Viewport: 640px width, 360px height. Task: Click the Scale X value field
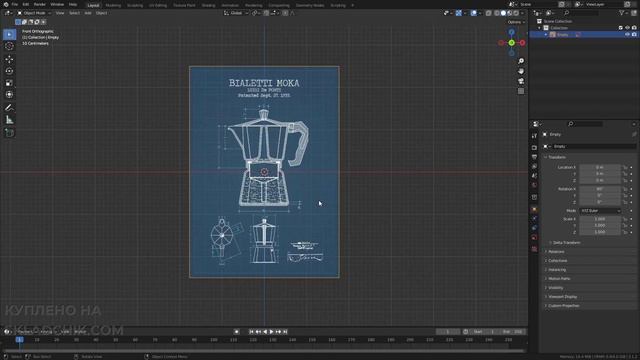(x=600, y=219)
